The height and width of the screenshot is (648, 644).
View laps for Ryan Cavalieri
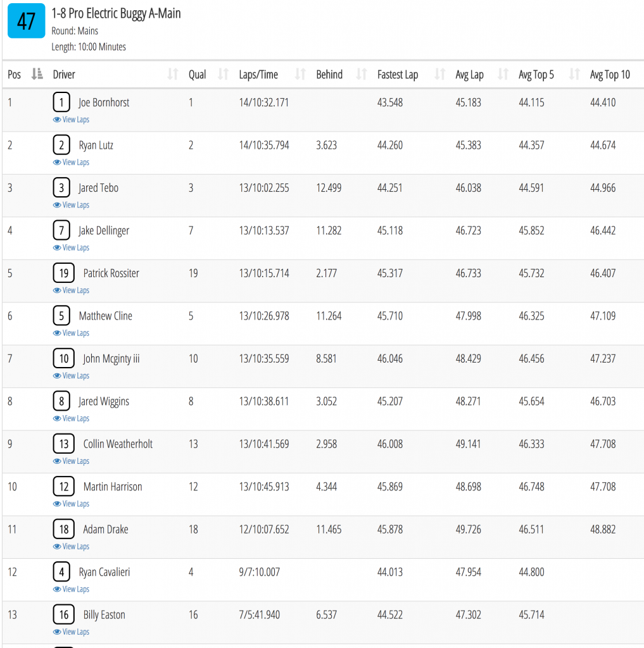[71, 589]
